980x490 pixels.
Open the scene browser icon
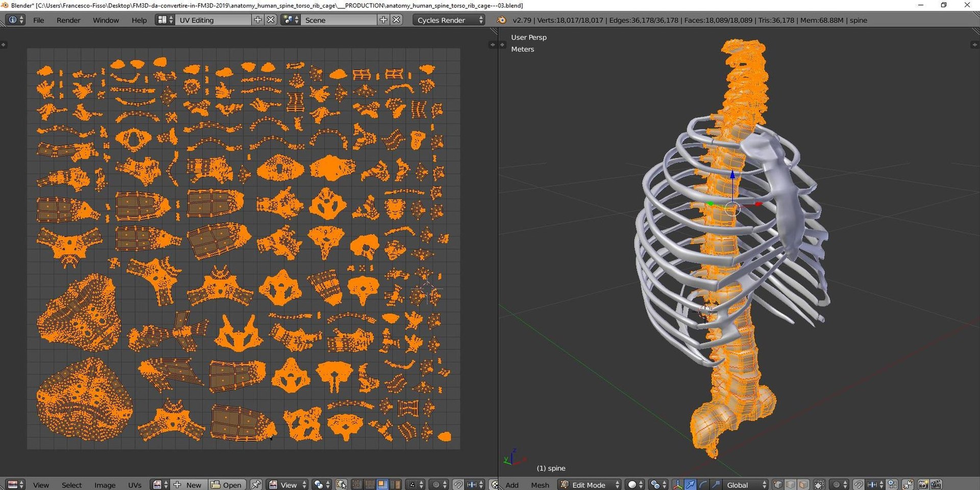click(290, 20)
